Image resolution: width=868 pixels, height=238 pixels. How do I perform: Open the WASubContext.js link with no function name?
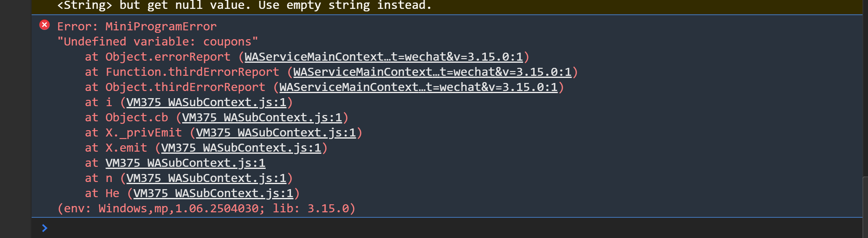tap(185, 163)
